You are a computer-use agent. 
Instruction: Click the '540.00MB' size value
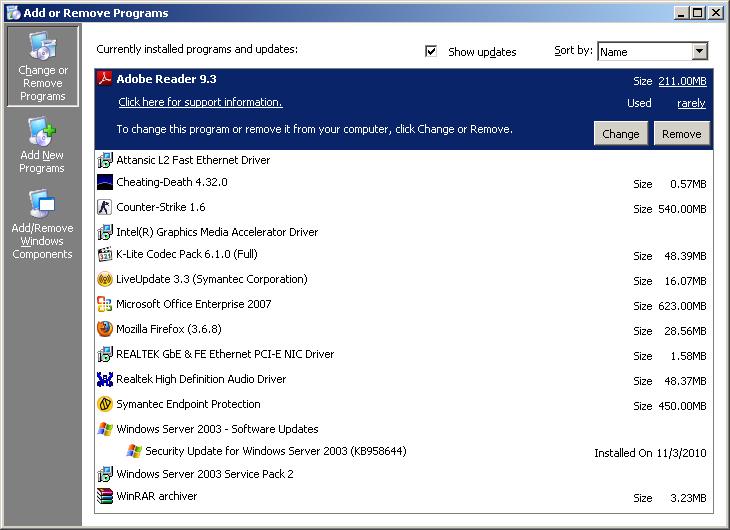pyautogui.click(x=682, y=209)
